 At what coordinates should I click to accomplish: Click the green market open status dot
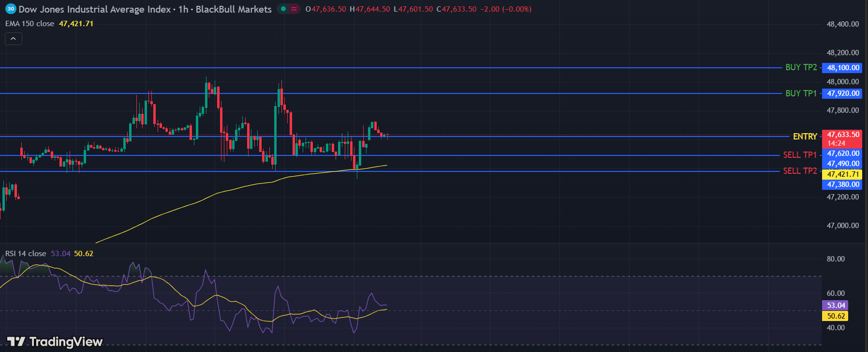(x=283, y=9)
